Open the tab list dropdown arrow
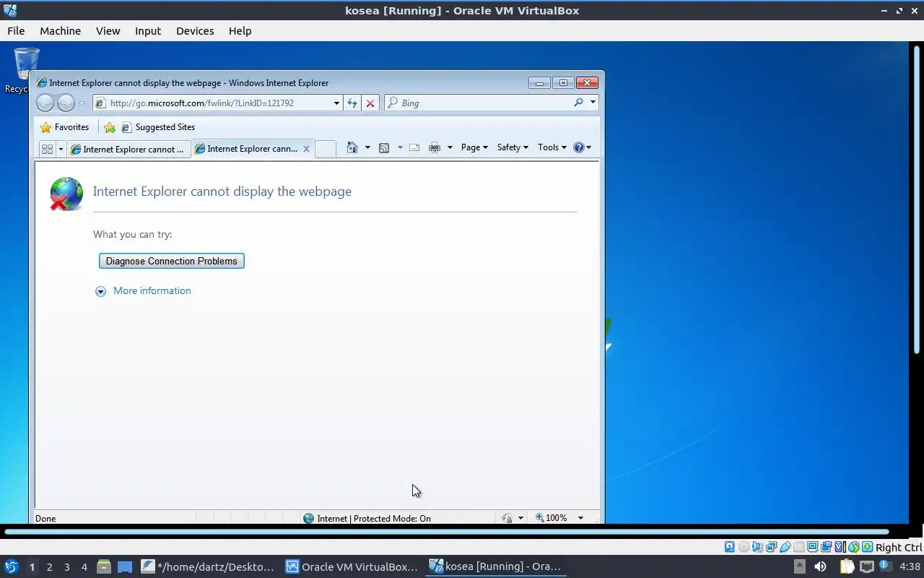This screenshot has width=924, height=578. [61, 149]
